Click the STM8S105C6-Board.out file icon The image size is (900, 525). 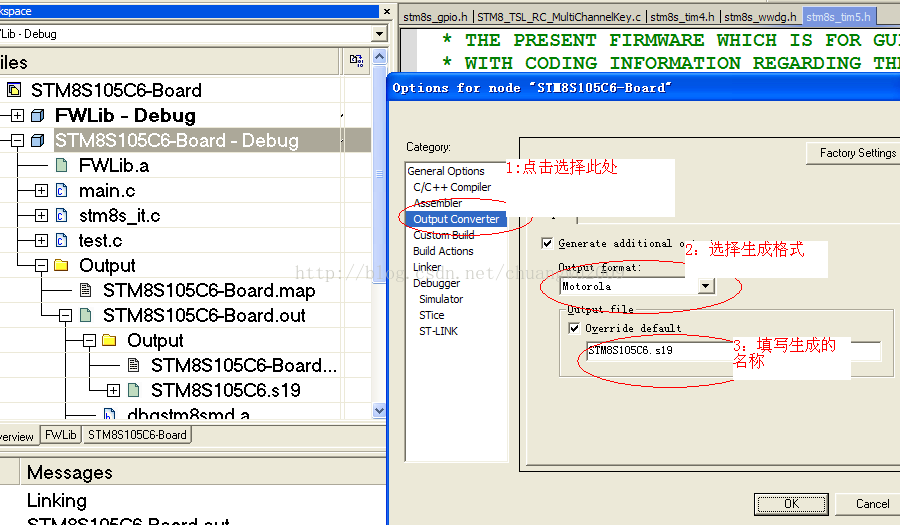[x=86, y=315]
